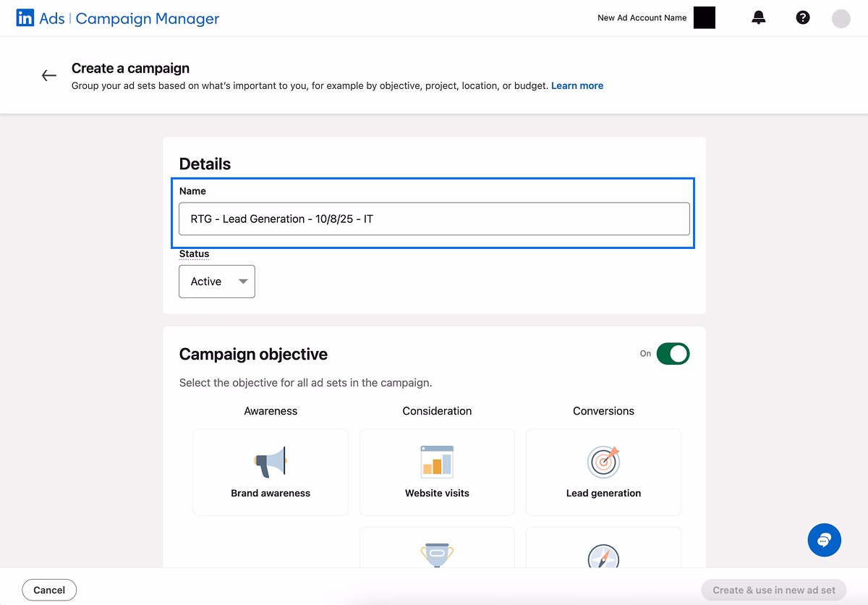The image size is (868, 605).
Task: Click inside the campaign Name field
Action: tap(434, 218)
